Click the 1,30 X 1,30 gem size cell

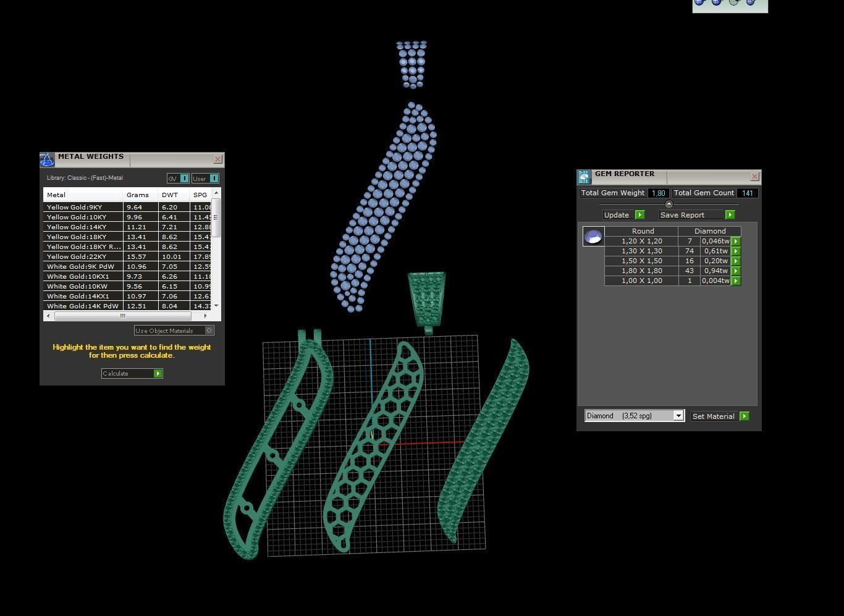pyautogui.click(x=641, y=251)
